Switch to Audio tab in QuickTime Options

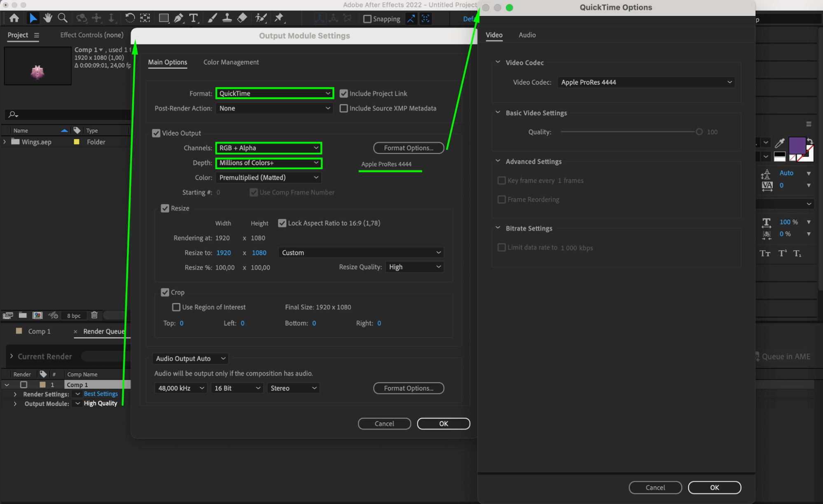click(x=527, y=35)
